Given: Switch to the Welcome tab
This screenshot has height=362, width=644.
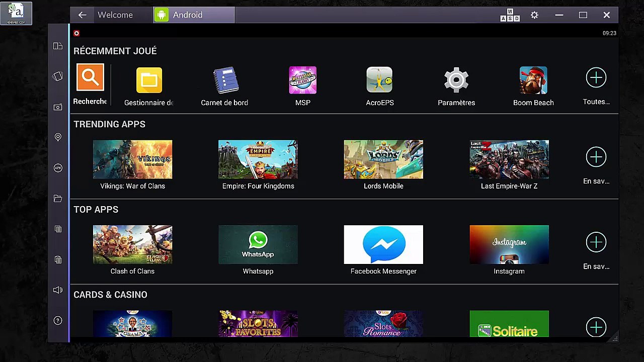Looking at the screenshot, I should tap(115, 15).
